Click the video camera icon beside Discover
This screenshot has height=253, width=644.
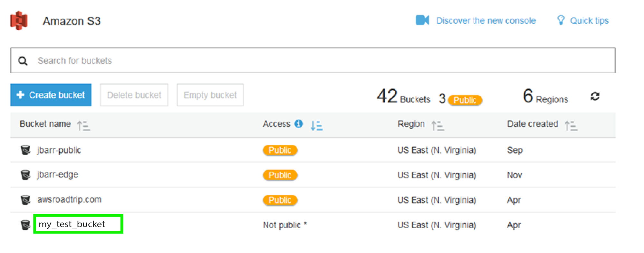[x=422, y=20]
